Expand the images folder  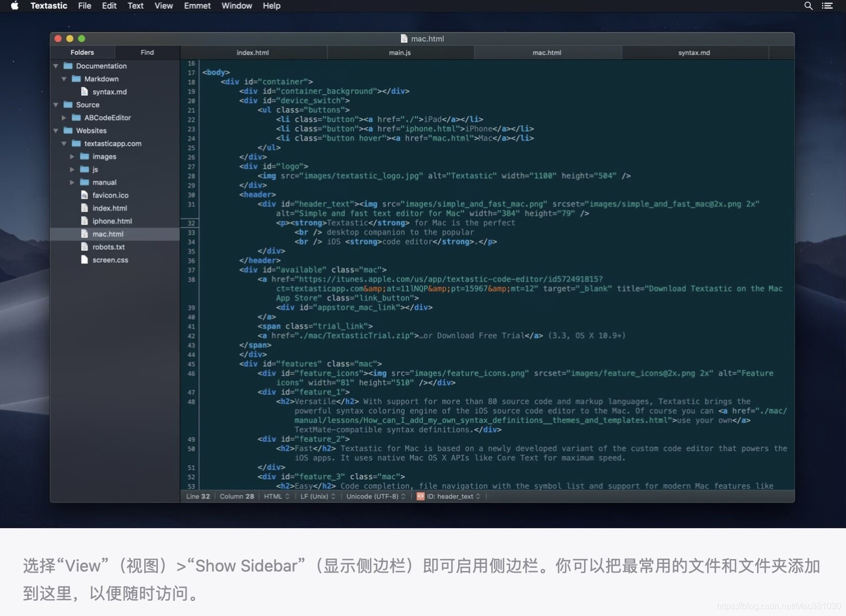[72, 157]
